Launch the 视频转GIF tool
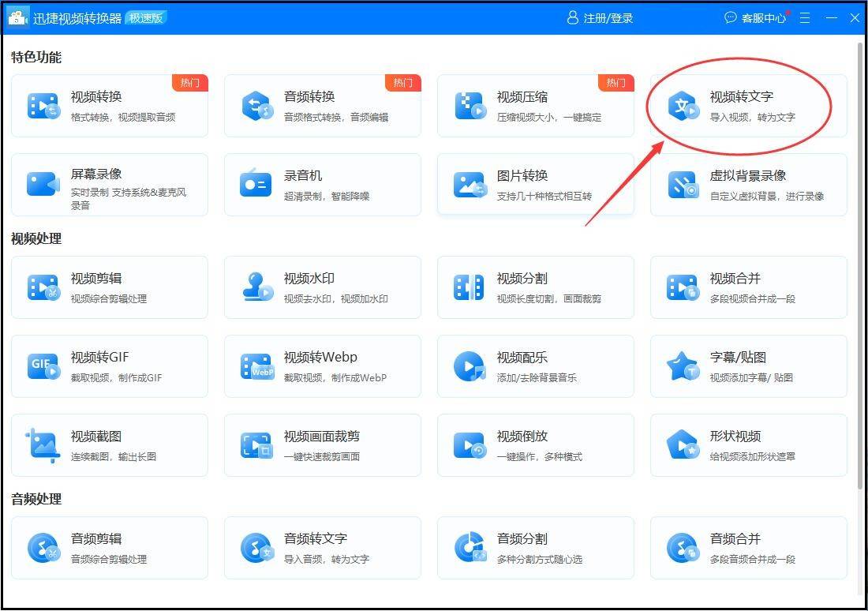Screen dimensions: 868x611 tap(110, 365)
